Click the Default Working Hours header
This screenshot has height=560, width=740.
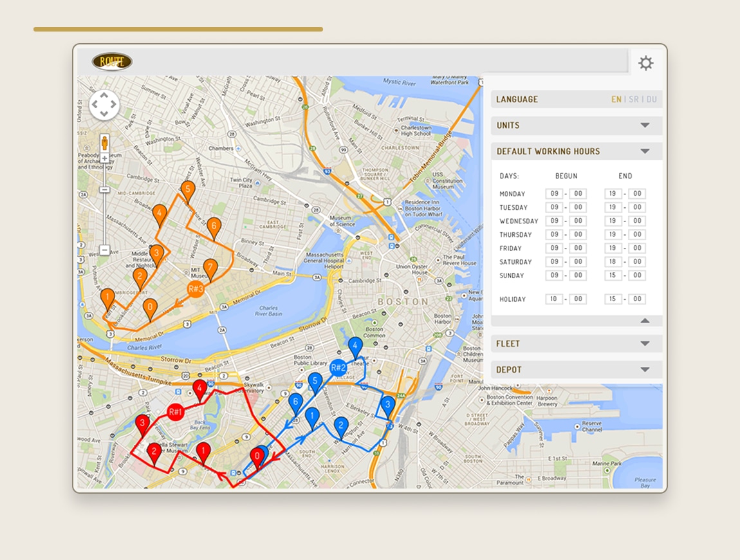tap(577, 151)
